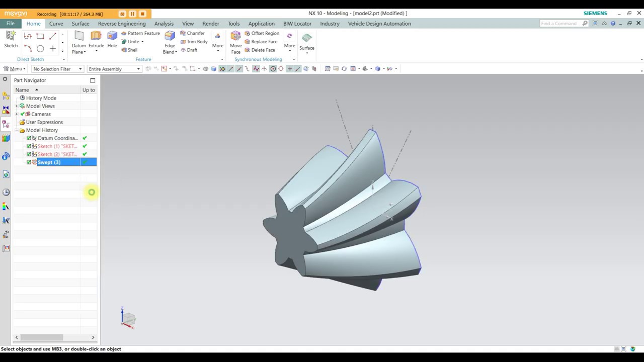The image size is (644, 362).
Task: Switch to the Surface ribbon tab
Action: coord(80,24)
